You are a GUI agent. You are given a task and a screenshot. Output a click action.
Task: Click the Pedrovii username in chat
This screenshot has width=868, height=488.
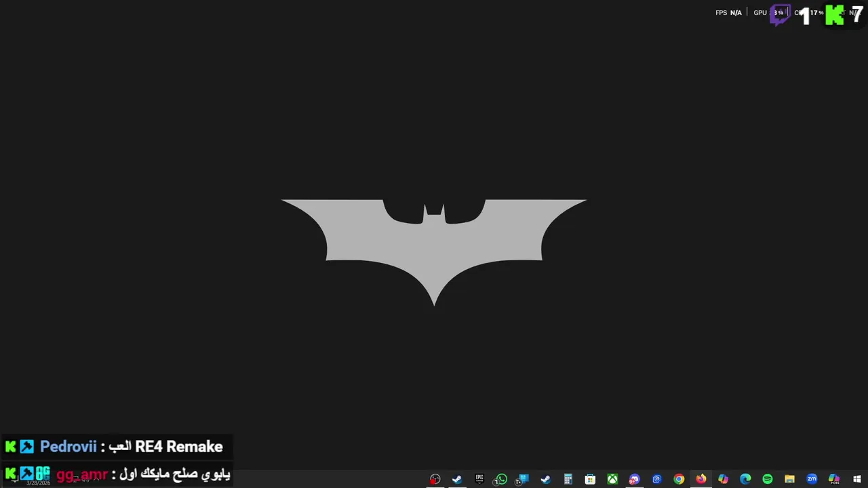point(68,447)
